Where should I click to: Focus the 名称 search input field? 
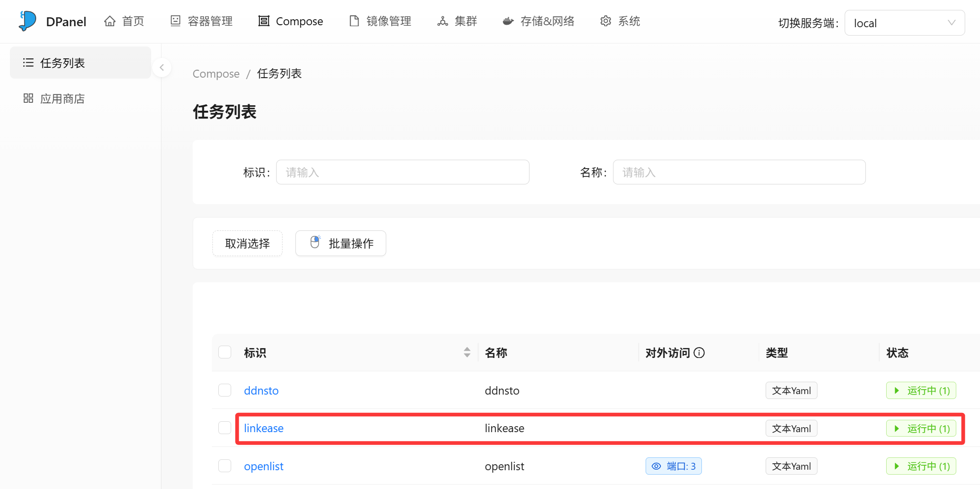pyautogui.click(x=739, y=172)
